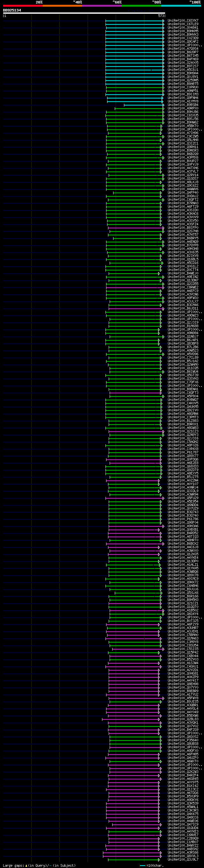This screenshot has width=204, height=868.
Task: Click the Large gaps footer legend text
Action: 40,865
